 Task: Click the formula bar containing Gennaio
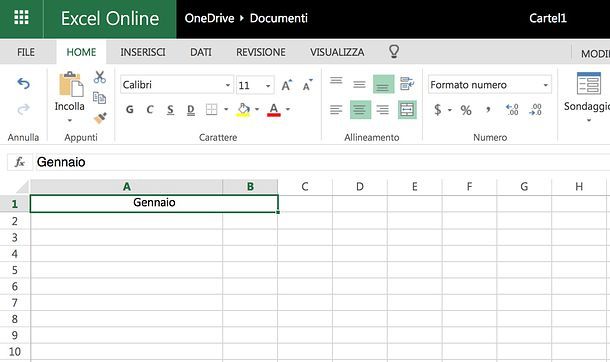(x=322, y=162)
